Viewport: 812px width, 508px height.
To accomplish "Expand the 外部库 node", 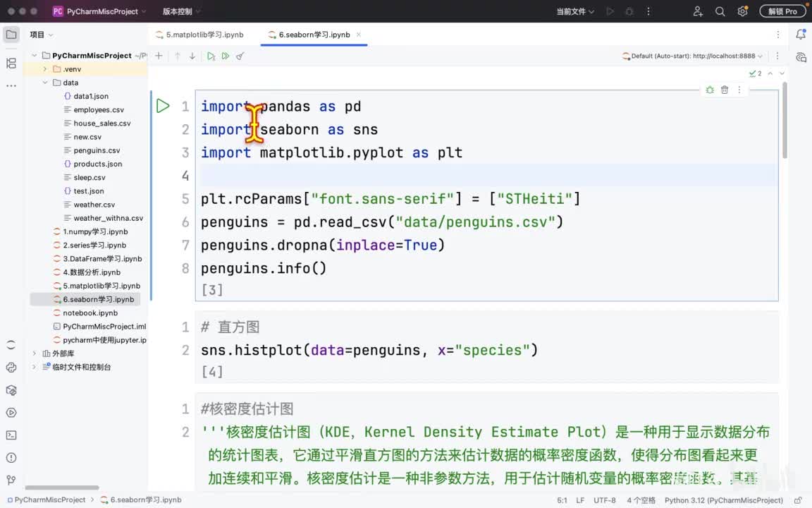I will pos(34,353).
